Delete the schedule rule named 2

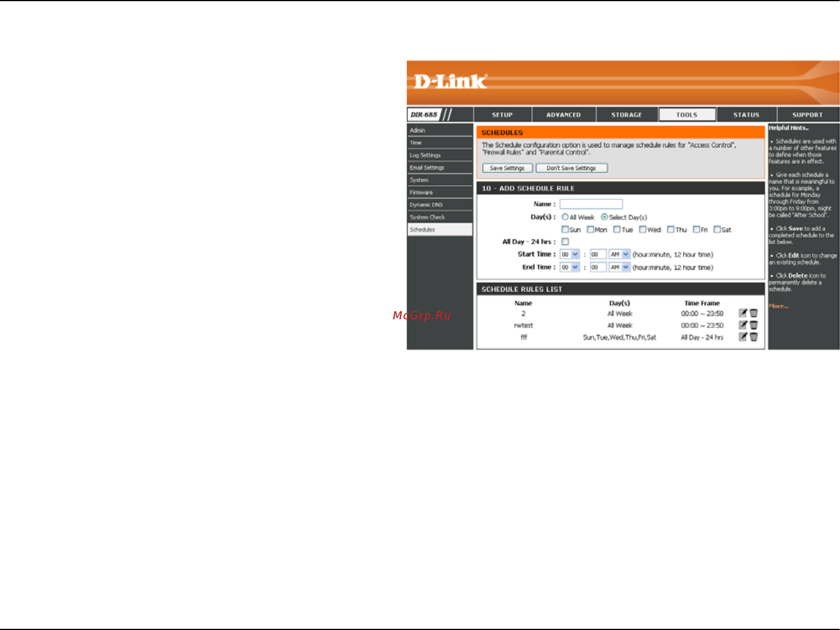pyautogui.click(x=754, y=313)
